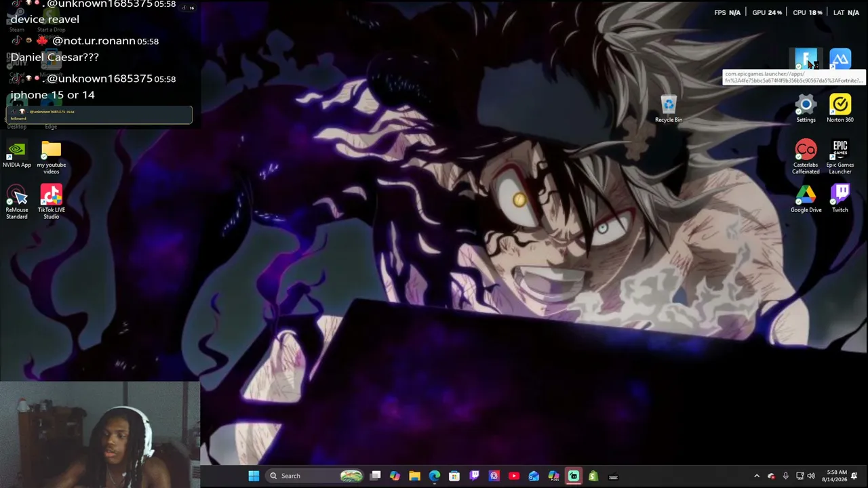
Task: Open Task View from the taskbar
Action: 376,476
